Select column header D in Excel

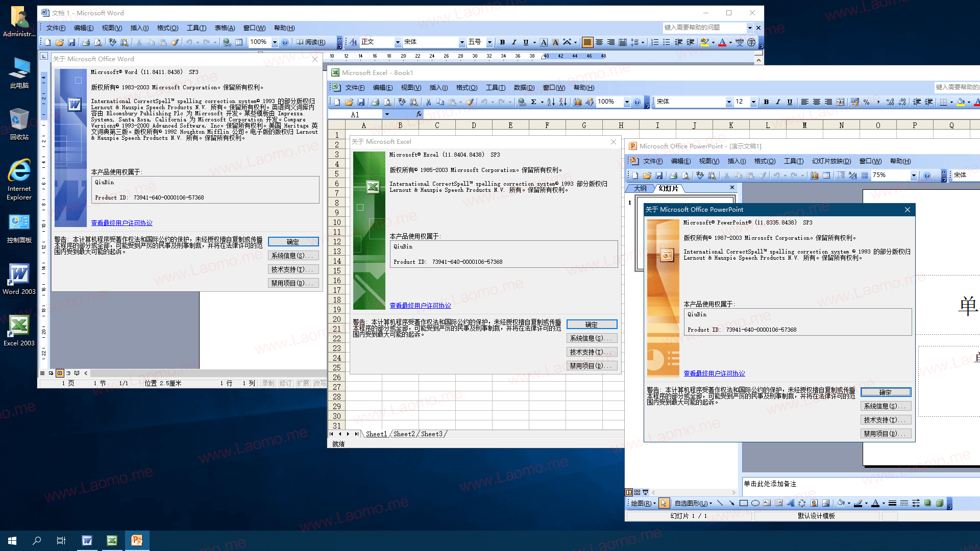point(474,126)
